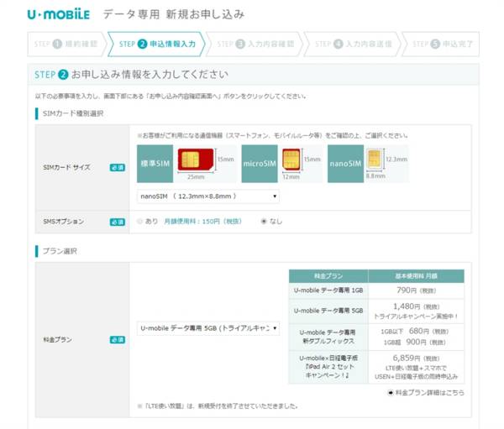Select SMS option あり radio

point(139,221)
